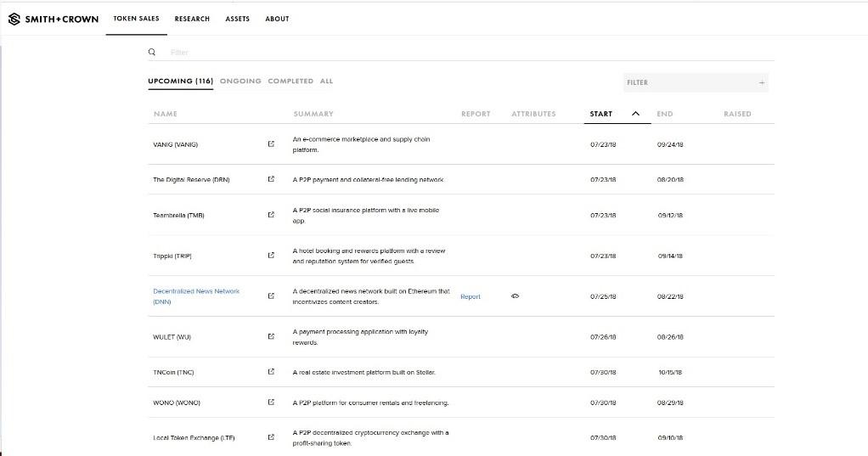868x456 pixels.
Task: Click WULET start date 07/26/18
Action: tap(603, 337)
